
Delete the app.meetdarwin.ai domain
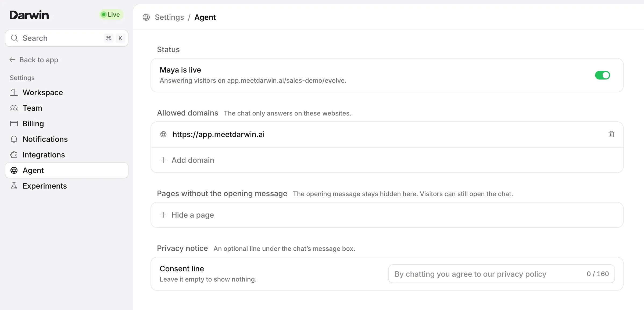(x=611, y=134)
